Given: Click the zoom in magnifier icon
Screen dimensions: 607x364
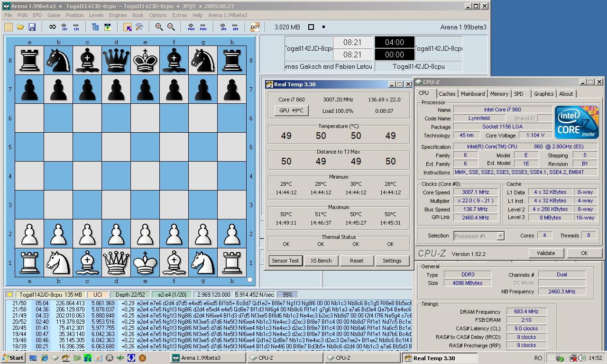Looking at the screenshot, I should tap(159, 27).
